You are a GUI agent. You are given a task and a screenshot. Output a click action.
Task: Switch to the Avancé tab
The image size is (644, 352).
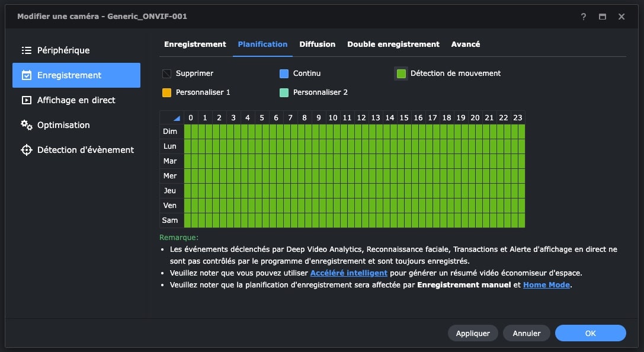tap(465, 44)
